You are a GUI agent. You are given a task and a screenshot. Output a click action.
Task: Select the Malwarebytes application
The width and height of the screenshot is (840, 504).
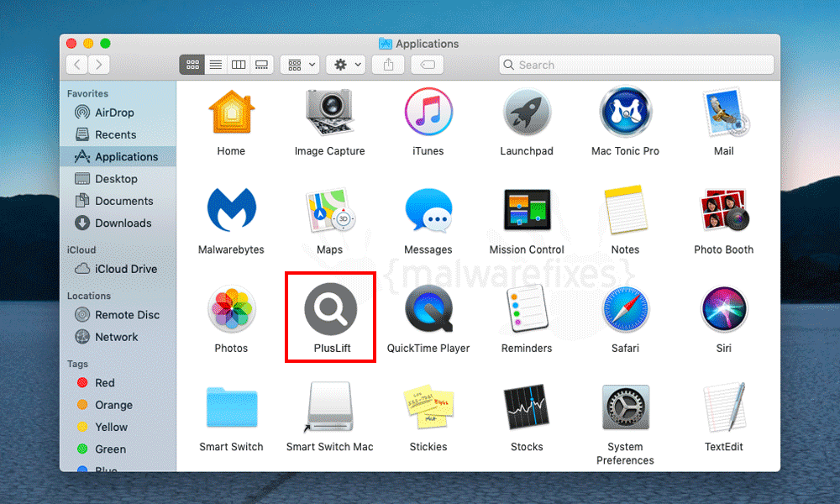coord(232,210)
